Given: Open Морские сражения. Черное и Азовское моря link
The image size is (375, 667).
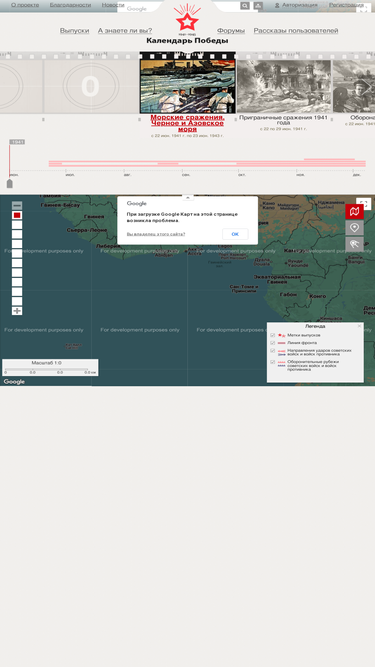Looking at the screenshot, I should (187, 123).
